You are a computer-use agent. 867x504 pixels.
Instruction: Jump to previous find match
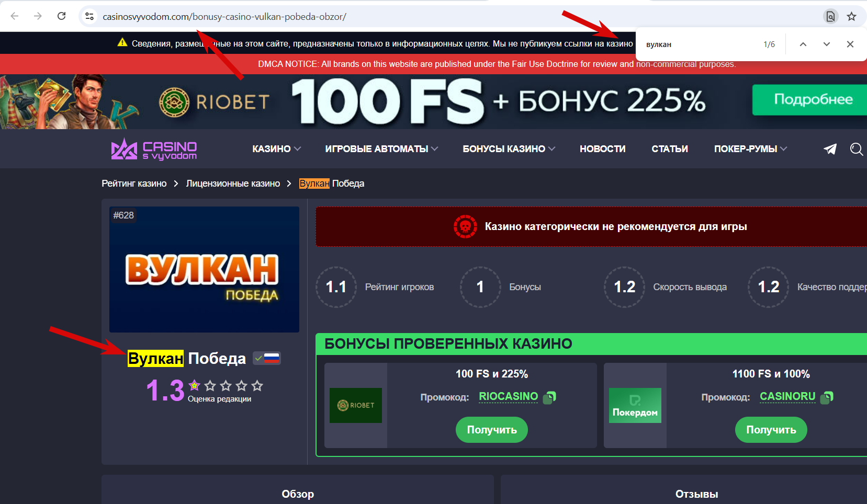pyautogui.click(x=803, y=44)
